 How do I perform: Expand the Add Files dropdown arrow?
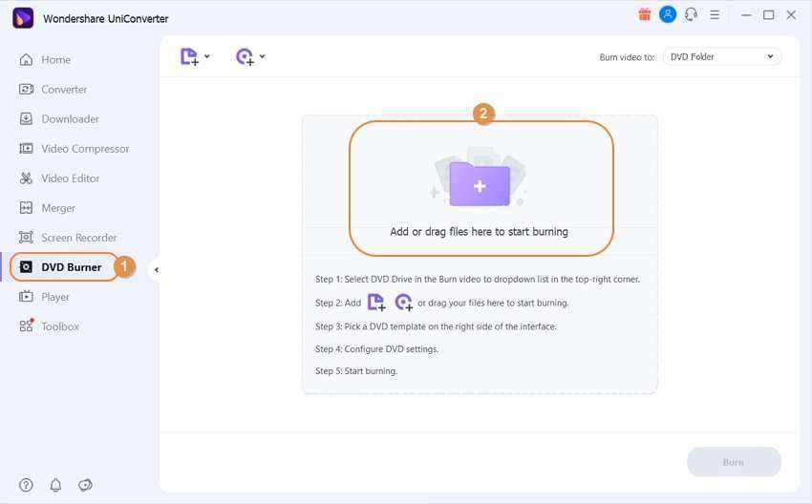point(207,56)
